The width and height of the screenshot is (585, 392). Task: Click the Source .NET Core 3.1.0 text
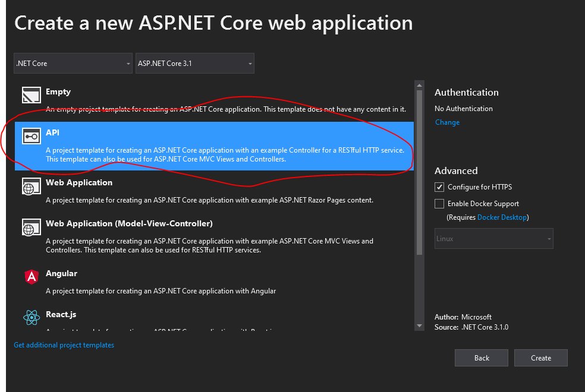point(471,327)
